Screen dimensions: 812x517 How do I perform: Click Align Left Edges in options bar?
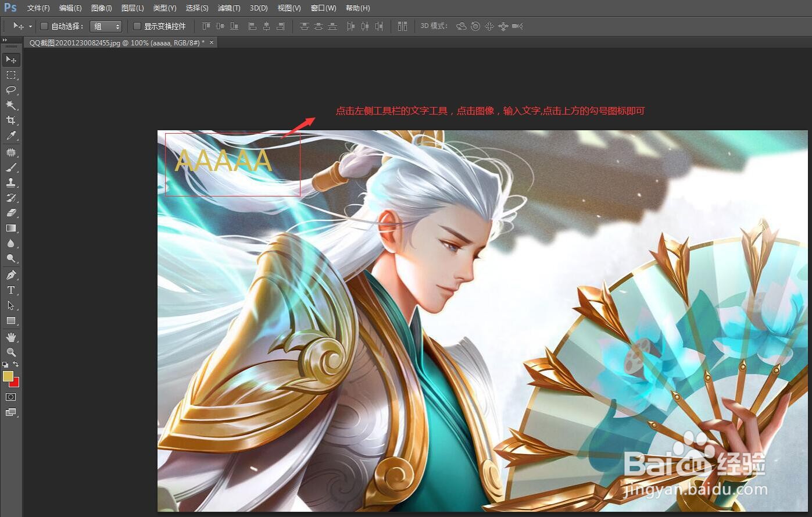252,26
